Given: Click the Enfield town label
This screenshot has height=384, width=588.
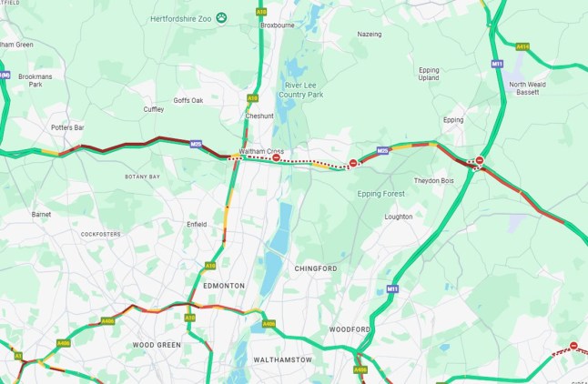Looking at the screenshot, I should pos(197,224).
